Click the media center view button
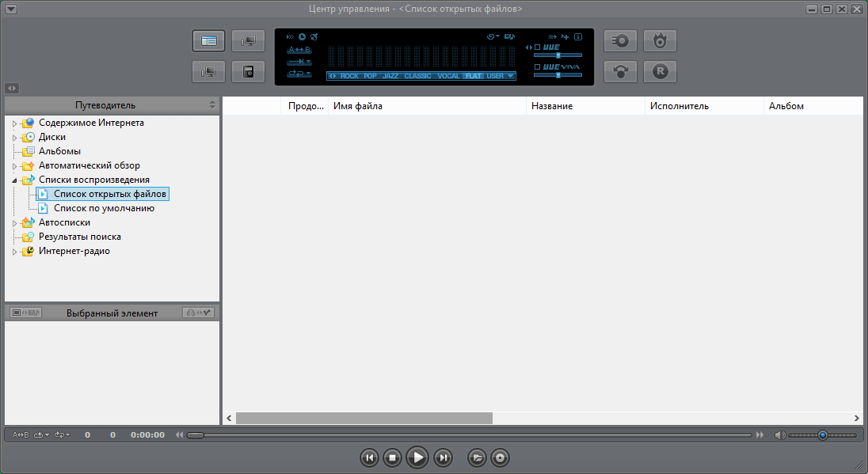The width and height of the screenshot is (868, 474). tap(209, 41)
